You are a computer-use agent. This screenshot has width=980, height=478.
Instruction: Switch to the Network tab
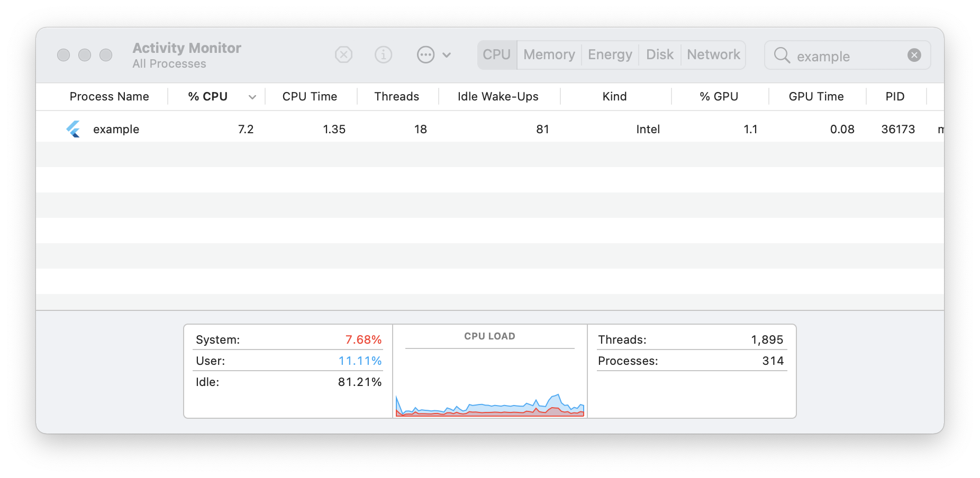(713, 54)
